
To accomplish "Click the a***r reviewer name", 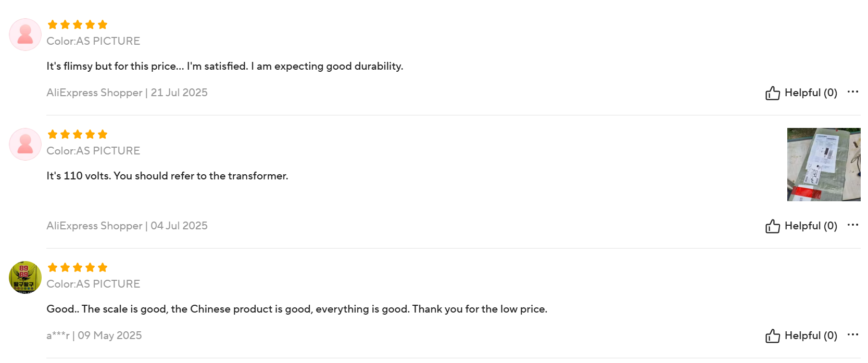I will [x=58, y=335].
